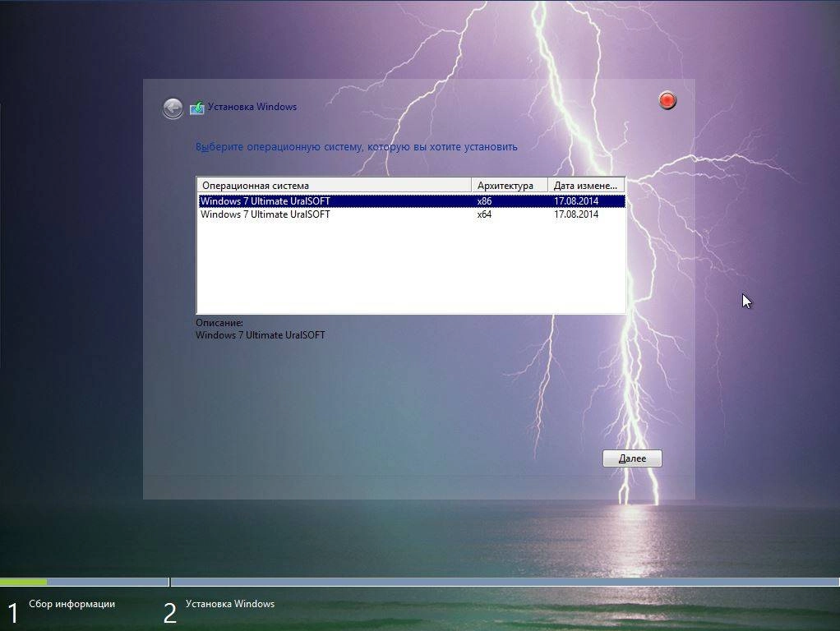Click the 17.08.2014 date in x64 row
This screenshot has height=631, width=840.
click(576, 214)
